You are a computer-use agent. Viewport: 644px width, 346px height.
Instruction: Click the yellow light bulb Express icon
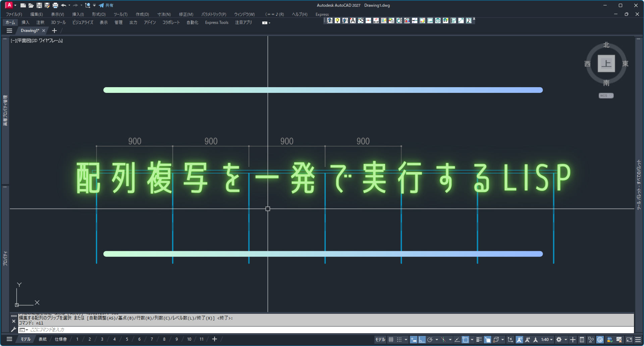coord(337,21)
